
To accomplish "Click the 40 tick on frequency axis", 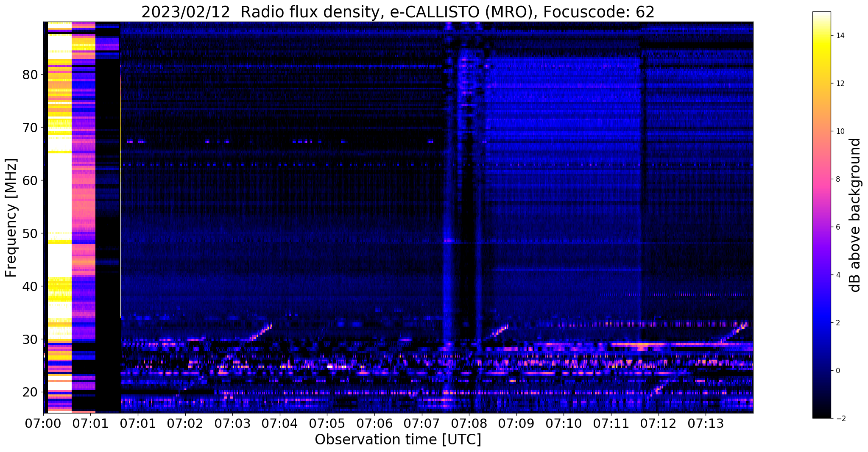I will point(30,287).
